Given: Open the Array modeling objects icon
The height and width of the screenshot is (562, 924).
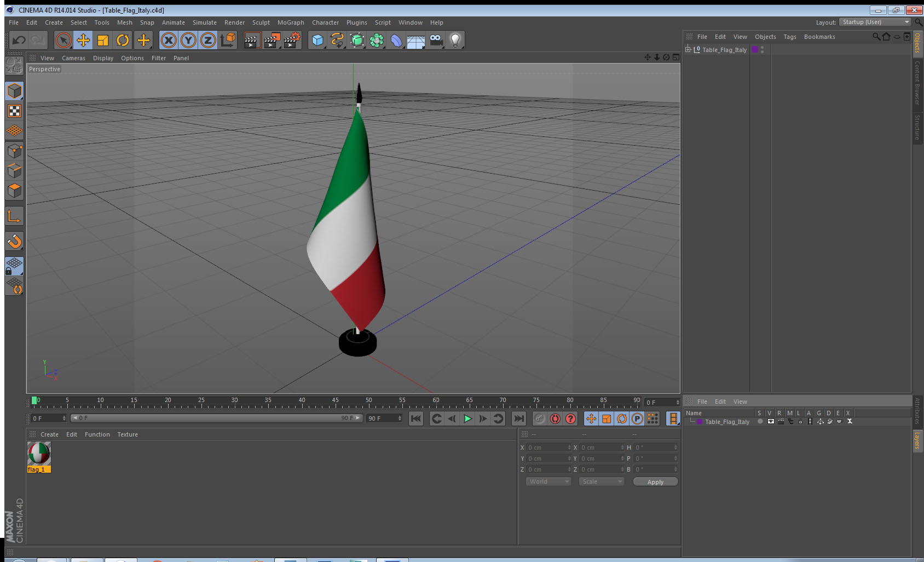Looking at the screenshot, I should tap(377, 40).
